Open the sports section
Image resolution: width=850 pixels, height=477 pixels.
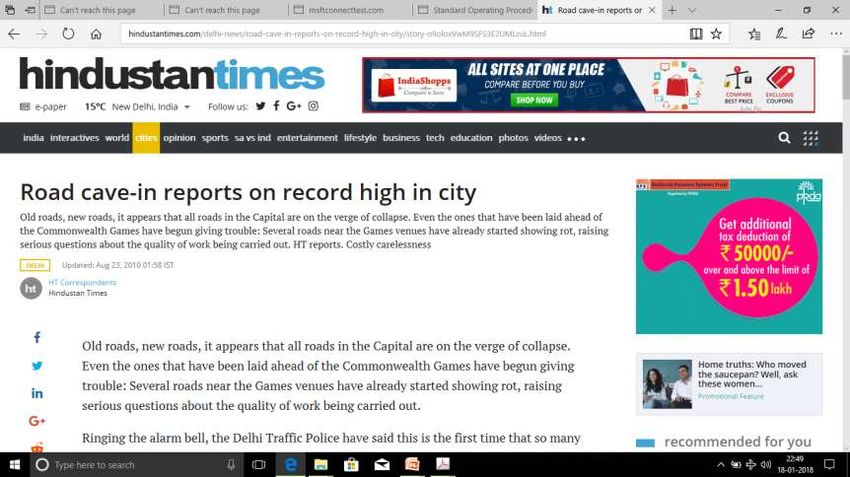(x=215, y=138)
